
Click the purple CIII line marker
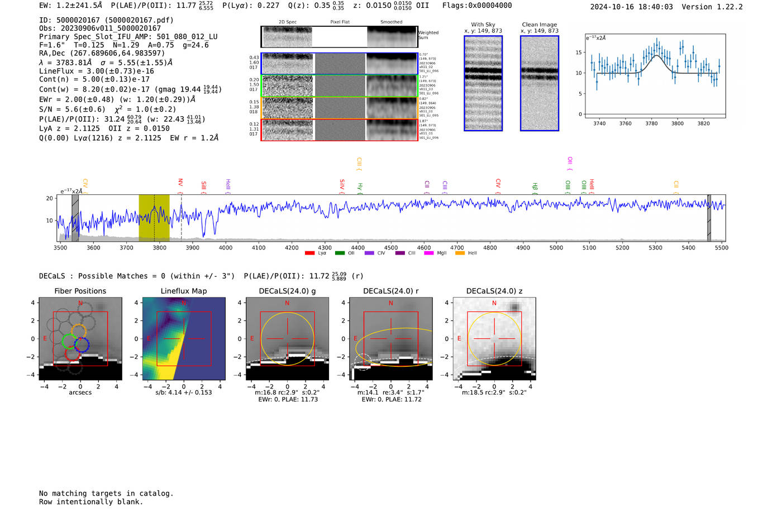point(445,186)
